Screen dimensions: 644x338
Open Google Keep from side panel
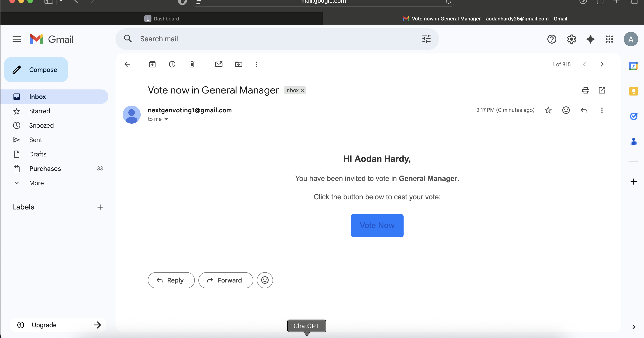[x=633, y=91]
